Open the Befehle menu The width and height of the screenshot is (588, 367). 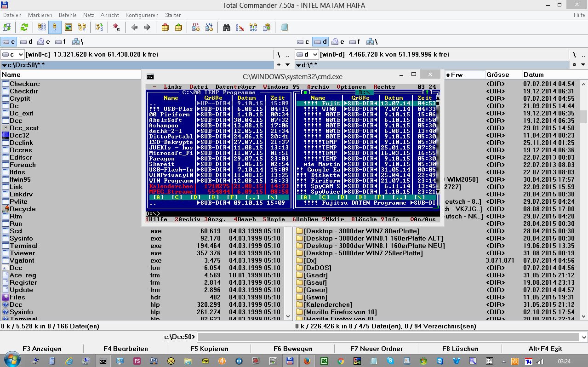point(67,15)
